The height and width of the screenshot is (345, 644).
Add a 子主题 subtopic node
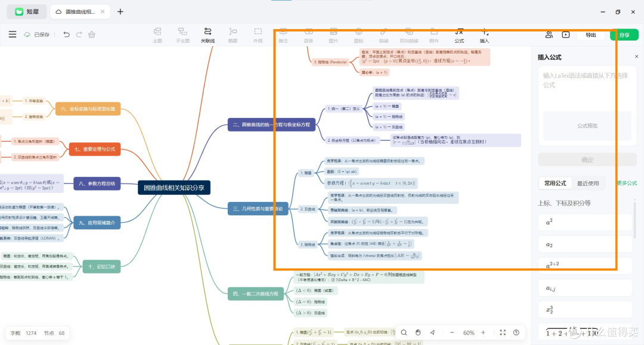click(182, 35)
